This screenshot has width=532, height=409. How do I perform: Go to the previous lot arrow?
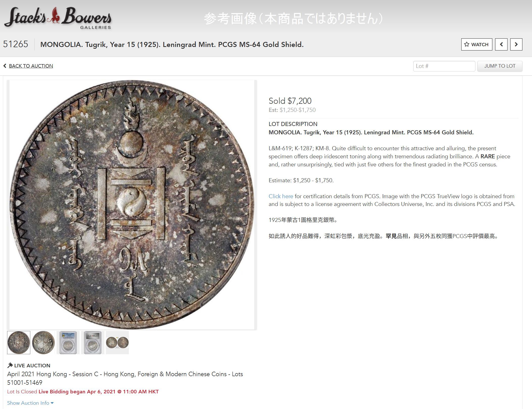coord(501,44)
